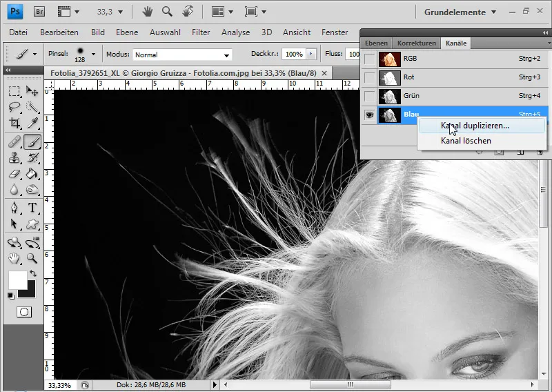Show the RGB channel visibility

369,59
